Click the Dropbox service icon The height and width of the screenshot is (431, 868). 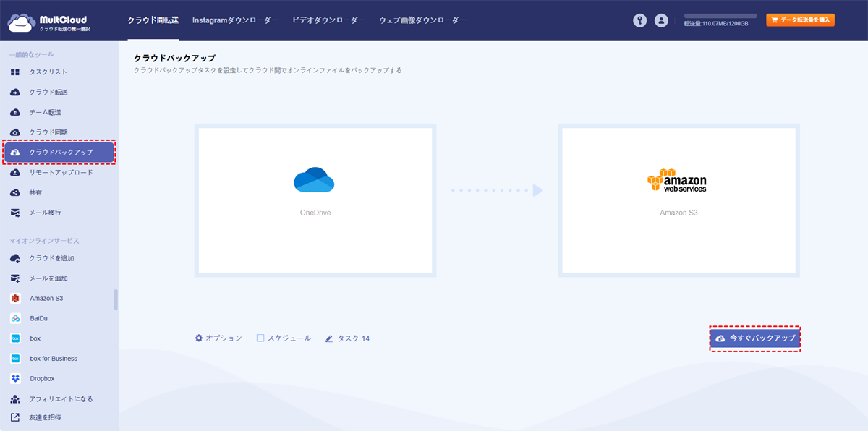(15, 378)
